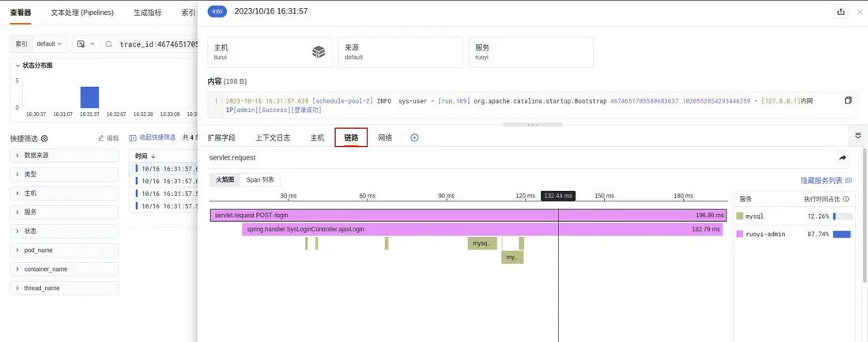The height and width of the screenshot is (342, 868).
Task: Click the collapse panel icon at right edge
Action: click(x=858, y=136)
